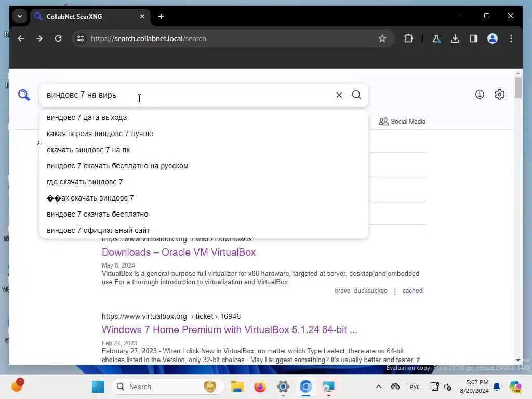Select the CollabNet SearXNG tab

point(90,16)
